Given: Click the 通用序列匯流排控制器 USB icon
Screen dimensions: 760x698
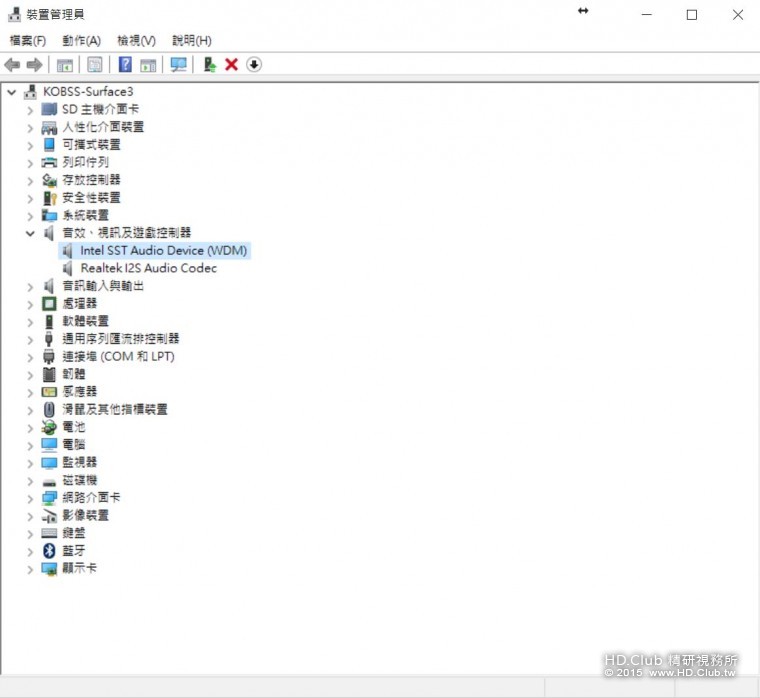Looking at the screenshot, I should click(49, 339).
